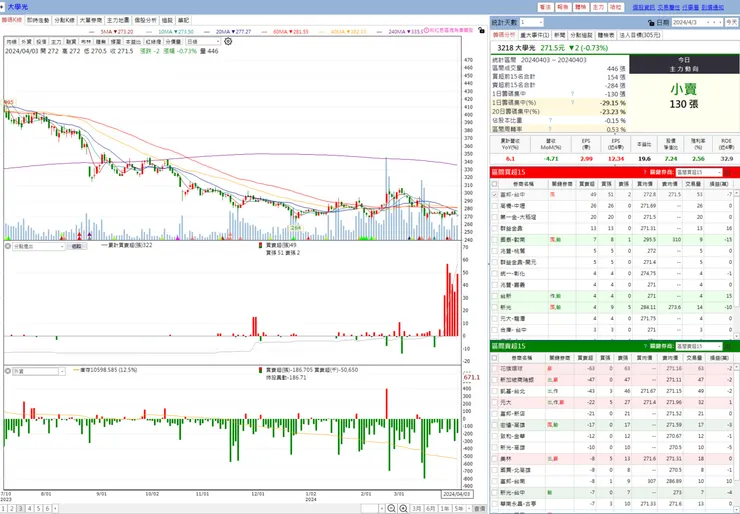Open the 重大事件(1) tab
Screen dimensions: 740x514
[534, 35]
